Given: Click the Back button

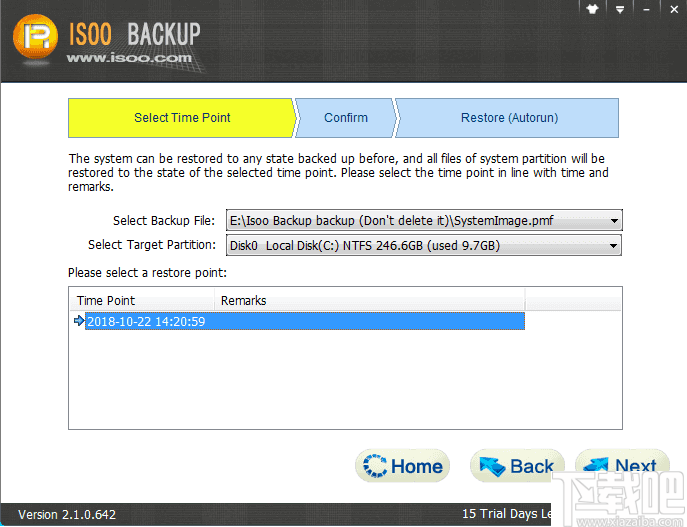Looking at the screenshot, I should click(516, 466).
